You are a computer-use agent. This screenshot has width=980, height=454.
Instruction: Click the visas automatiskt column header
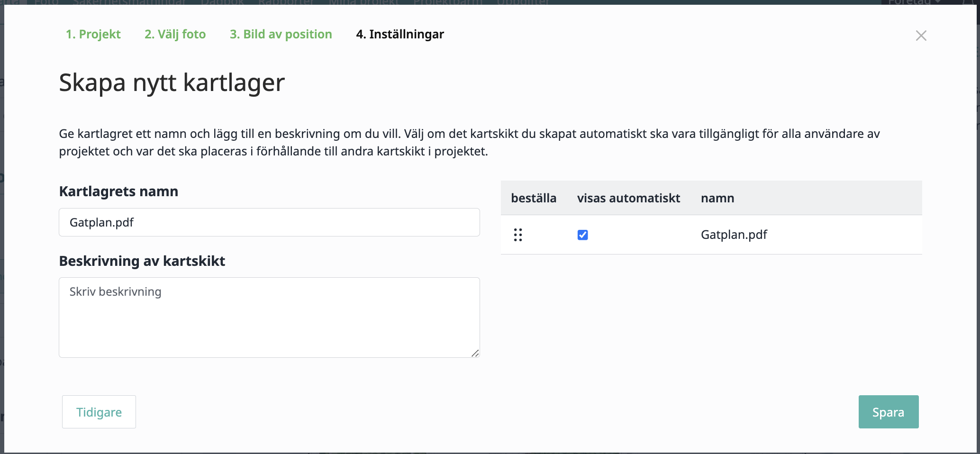[x=628, y=198]
